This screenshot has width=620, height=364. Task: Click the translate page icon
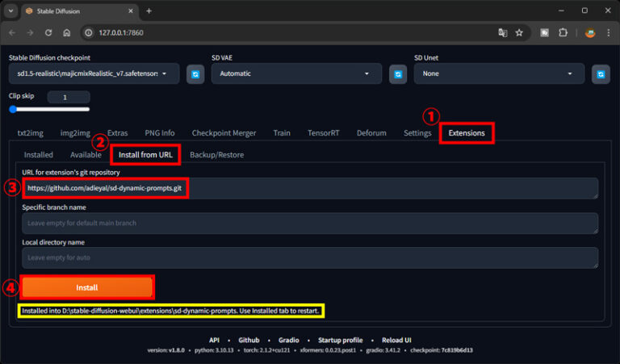pos(502,33)
